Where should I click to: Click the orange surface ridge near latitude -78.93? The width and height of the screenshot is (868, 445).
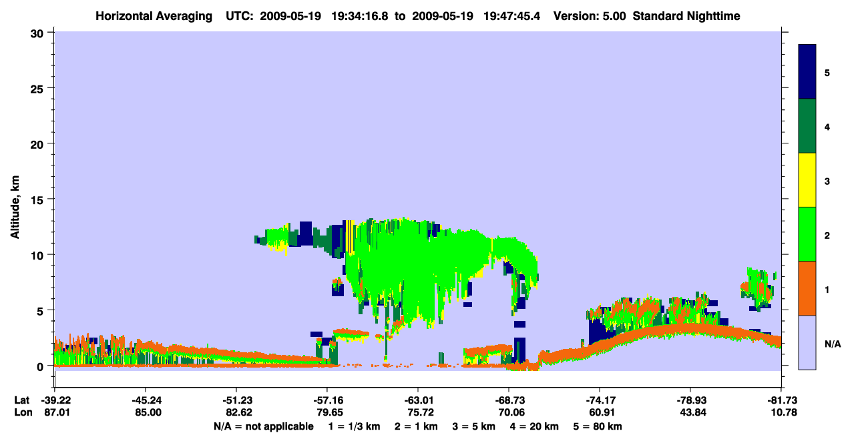pyautogui.click(x=690, y=328)
